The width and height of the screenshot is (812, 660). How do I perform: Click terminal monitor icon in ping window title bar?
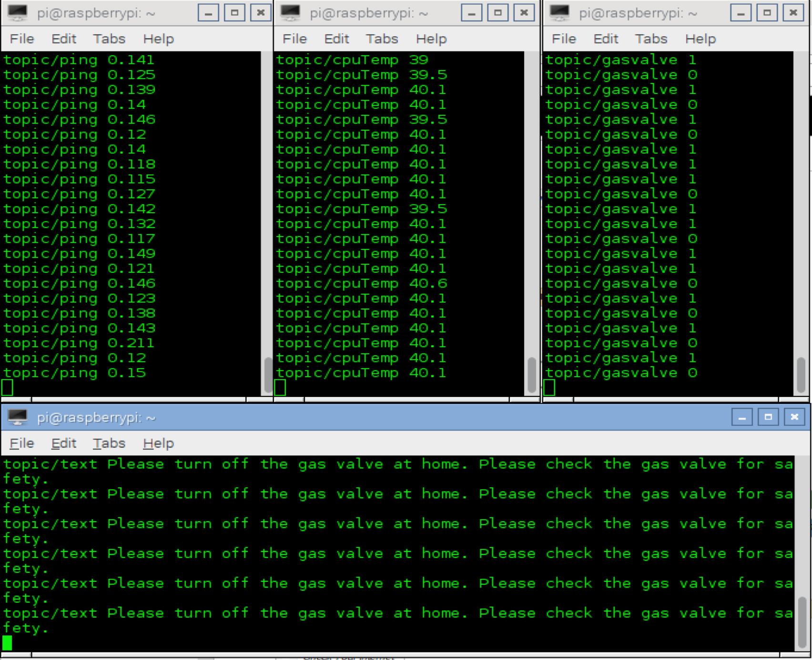point(18,13)
